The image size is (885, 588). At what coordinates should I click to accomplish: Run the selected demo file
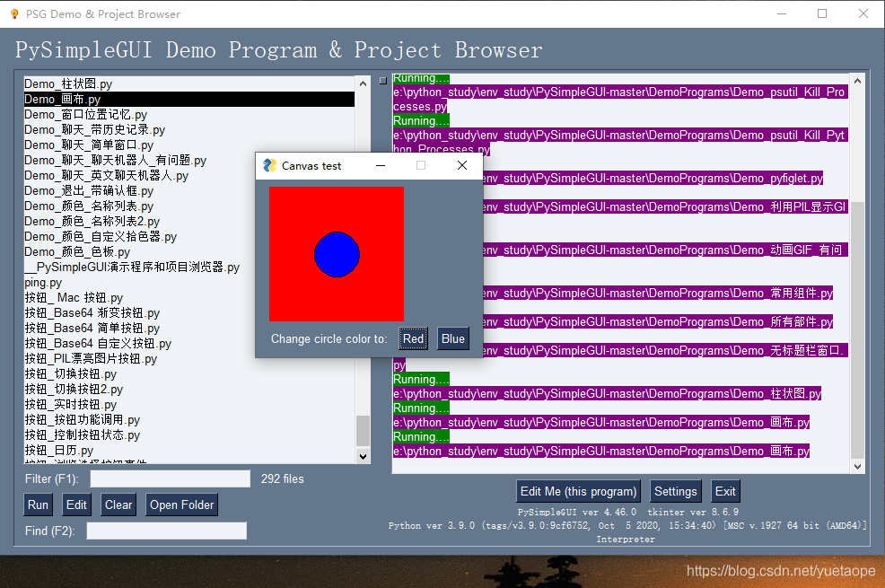pos(38,505)
